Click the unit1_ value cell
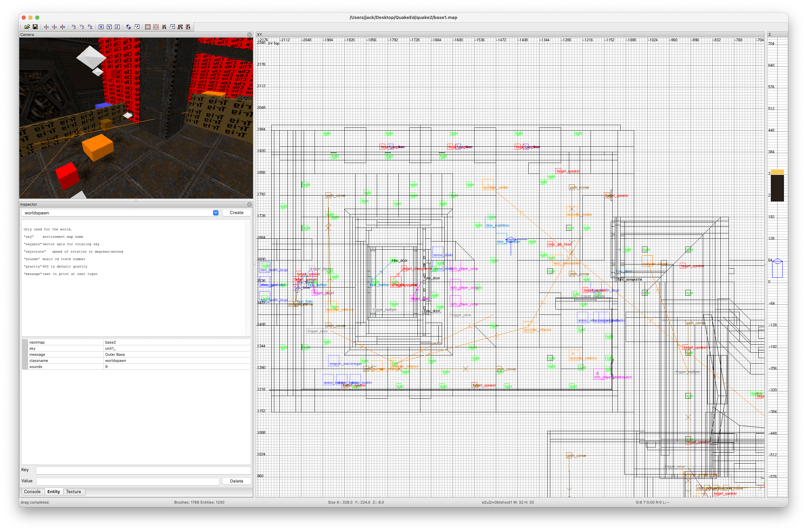Viewport: 807px width, 532px height. point(177,348)
